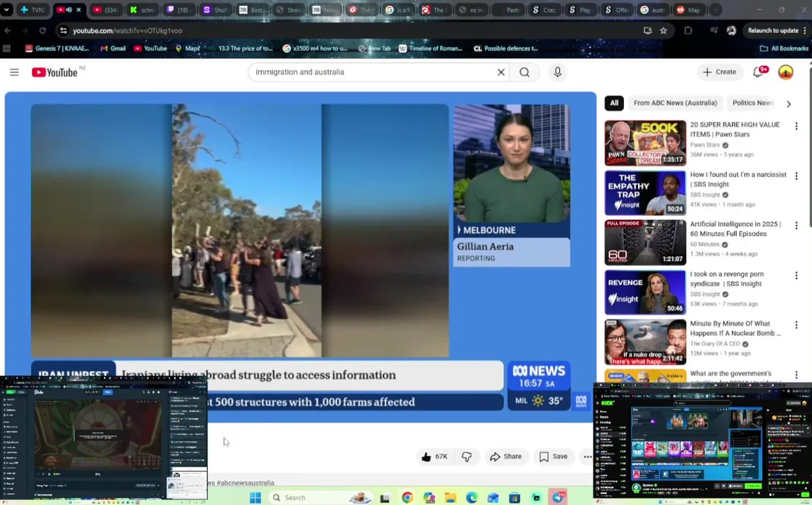The width and height of the screenshot is (812, 505).
Task: Open the YouTube hamburger guide menu
Action: 14,72
